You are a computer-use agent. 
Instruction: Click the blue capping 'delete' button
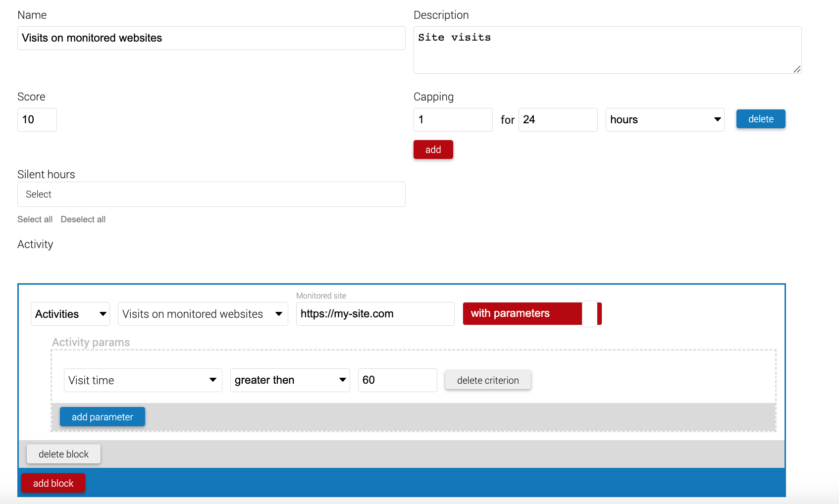[761, 119]
